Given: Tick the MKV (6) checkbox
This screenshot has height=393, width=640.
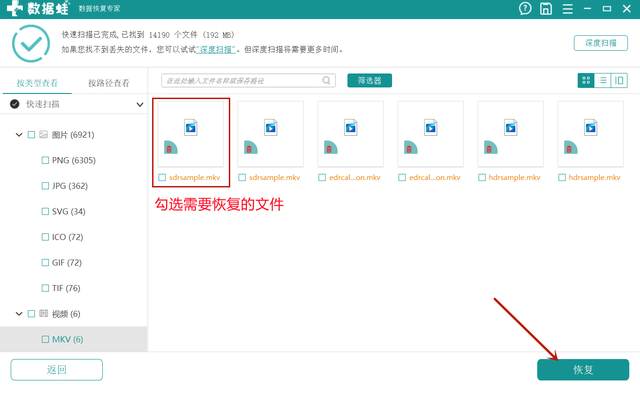Looking at the screenshot, I should pos(45,339).
